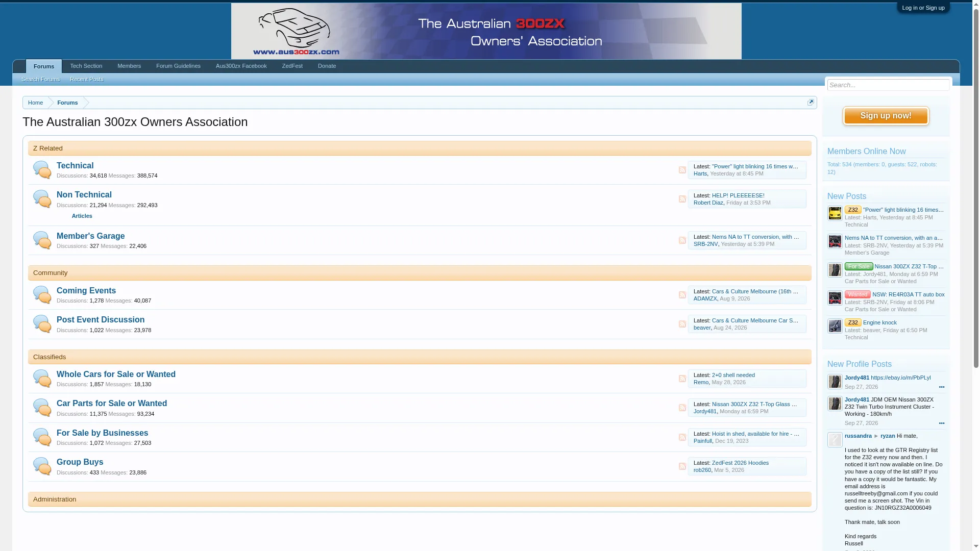
Task: Switch to the Tech Section tab
Action: tap(86, 66)
